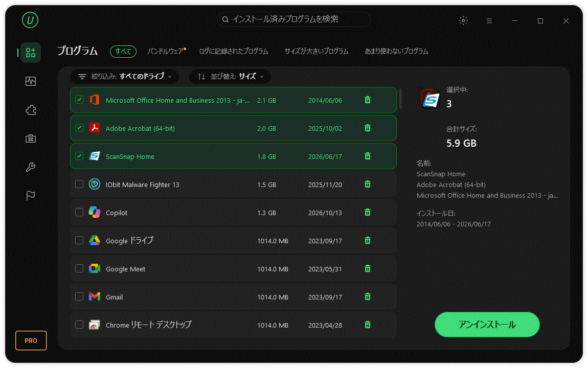This screenshot has width=588, height=368.
Task: Delete Microsoft Office with its trash icon
Action: (368, 100)
